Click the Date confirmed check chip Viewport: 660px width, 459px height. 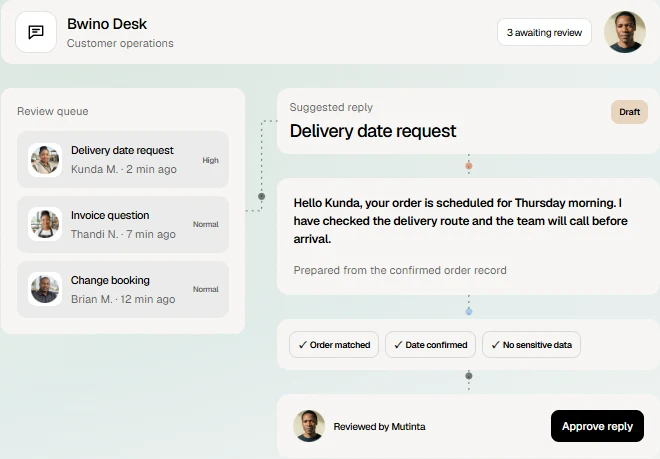[x=430, y=345]
